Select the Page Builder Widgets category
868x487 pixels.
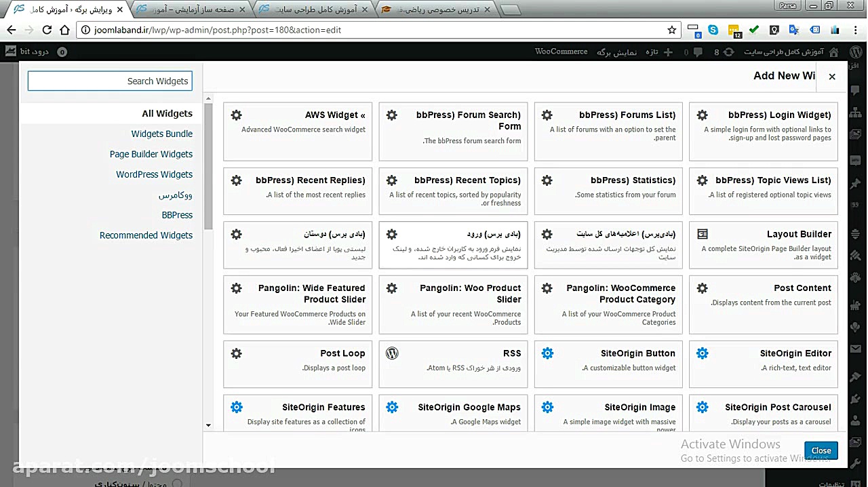[x=151, y=154]
